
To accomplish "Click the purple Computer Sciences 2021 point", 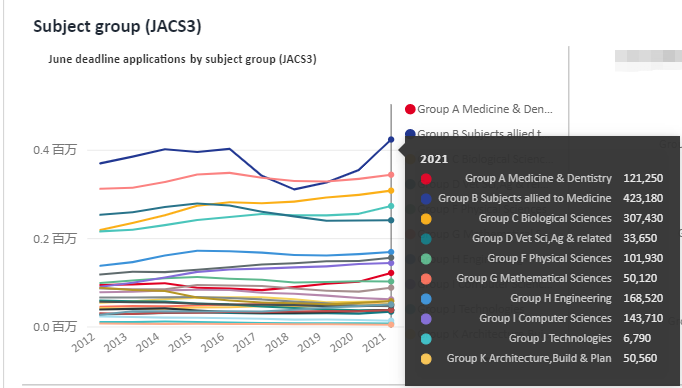I will coord(391,263).
